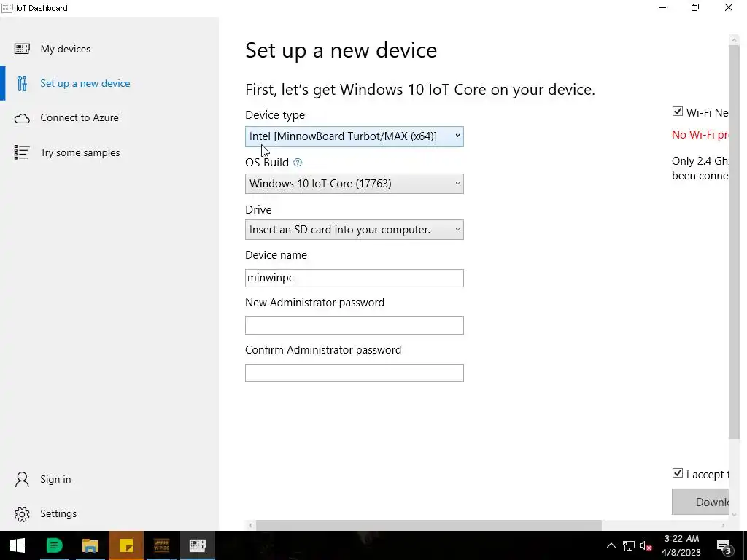Click the Settings gear icon
Screen dimensions: 747x560
(22, 514)
